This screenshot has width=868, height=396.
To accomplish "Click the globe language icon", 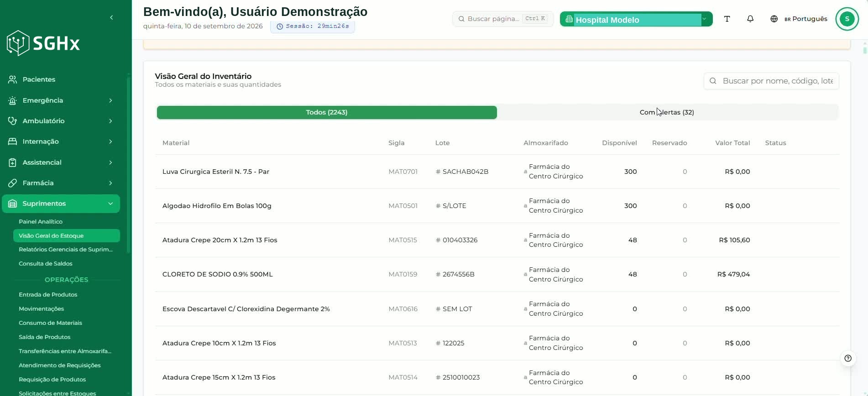I will click(x=774, y=19).
